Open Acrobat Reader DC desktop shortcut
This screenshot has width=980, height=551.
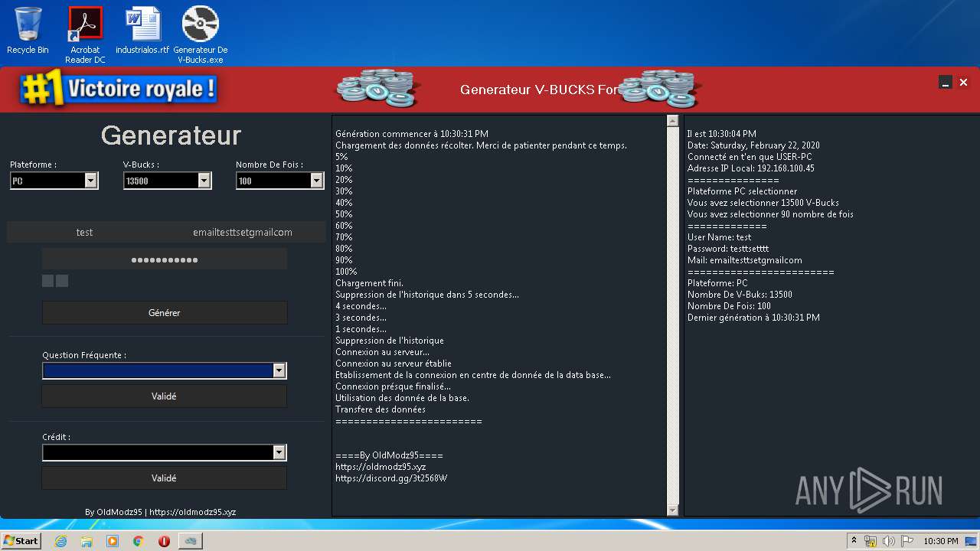[85, 34]
